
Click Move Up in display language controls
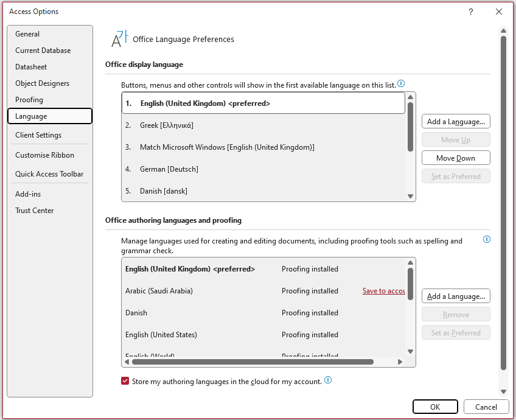tap(456, 140)
